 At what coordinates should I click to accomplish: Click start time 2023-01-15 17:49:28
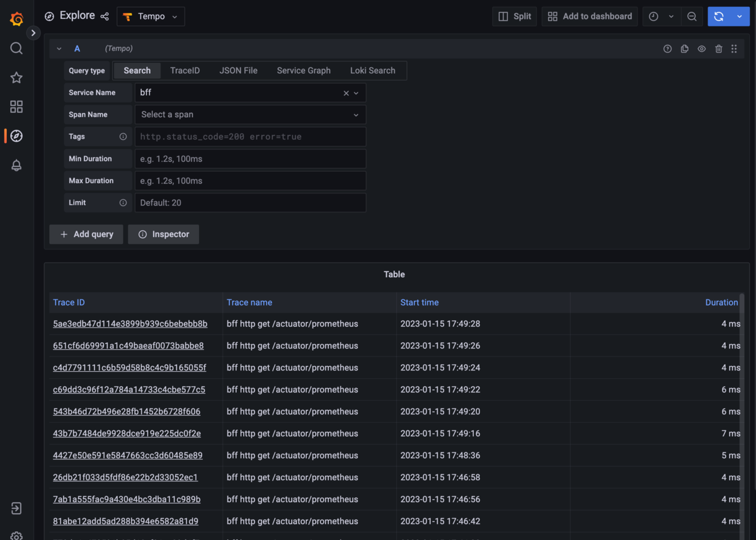pyautogui.click(x=440, y=324)
